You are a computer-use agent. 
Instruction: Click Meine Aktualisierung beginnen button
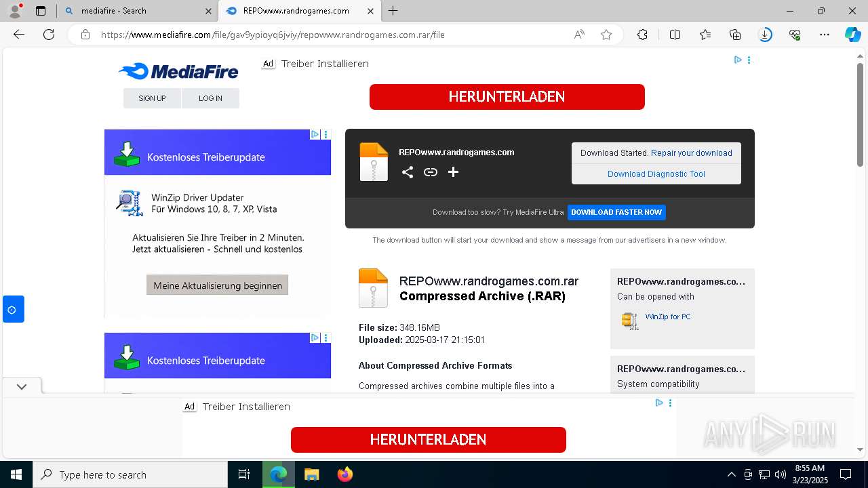coord(218,285)
